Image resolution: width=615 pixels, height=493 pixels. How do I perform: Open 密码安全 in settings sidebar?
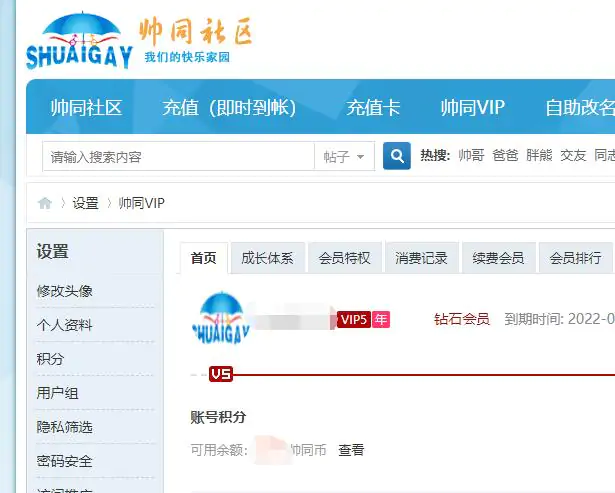point(65,461)
